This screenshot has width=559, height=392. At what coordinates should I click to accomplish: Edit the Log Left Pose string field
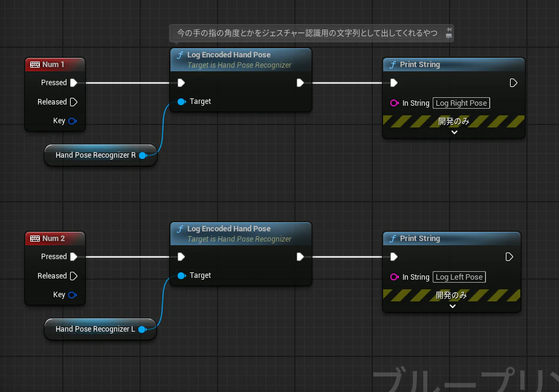pyautogui.click(x=459, y=277)
